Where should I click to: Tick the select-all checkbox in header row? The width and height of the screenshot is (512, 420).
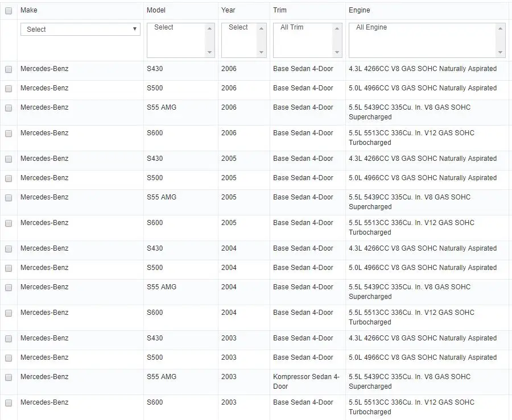9,11
